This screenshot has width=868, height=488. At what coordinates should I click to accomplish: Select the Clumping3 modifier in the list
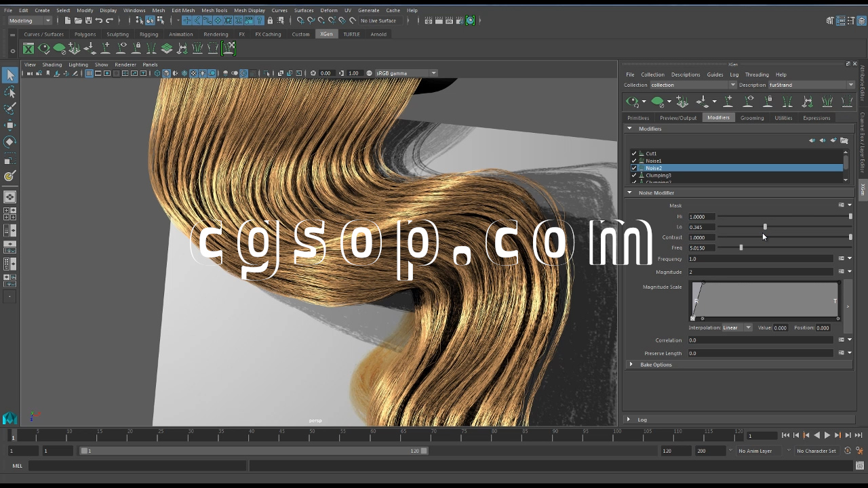pos(737,176)
